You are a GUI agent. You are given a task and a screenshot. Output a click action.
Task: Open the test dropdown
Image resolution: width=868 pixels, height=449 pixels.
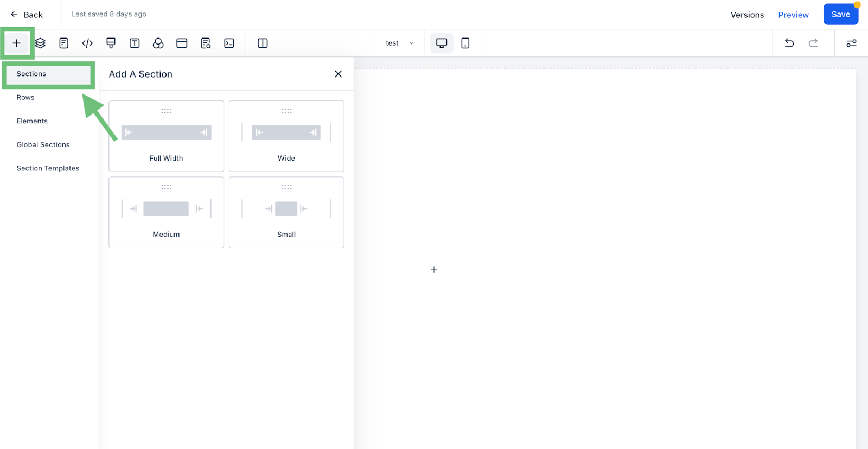coord(400,43)
